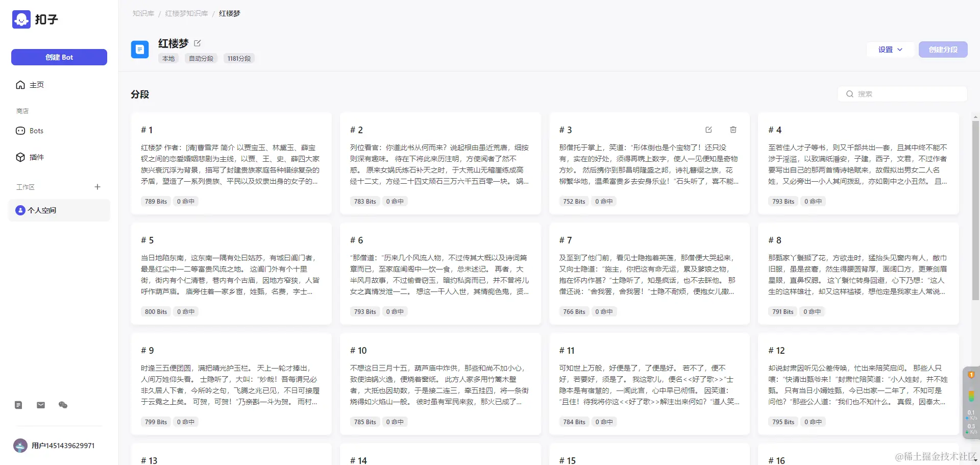This screenshot has width=980, height=465.
Task: Focus the 搜索 search field
Action: pyautogui.click(x=902, y=94)
